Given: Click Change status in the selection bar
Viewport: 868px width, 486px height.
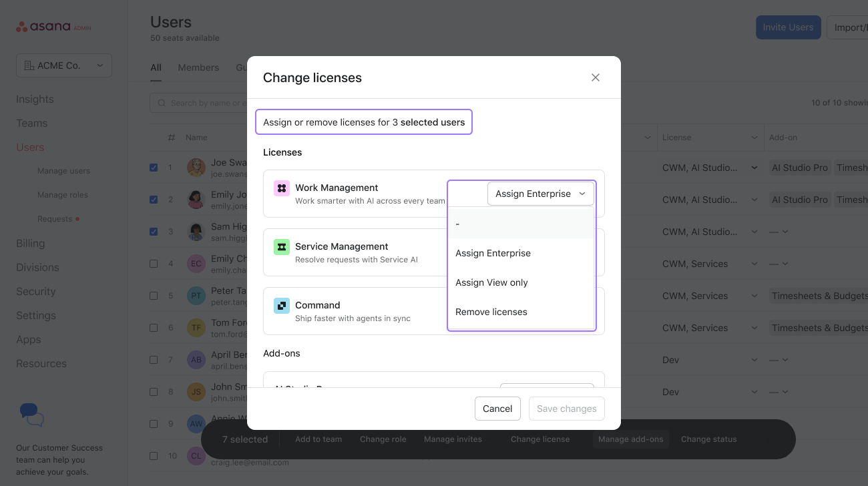Looking at the screenshot, I should point(709,439).
